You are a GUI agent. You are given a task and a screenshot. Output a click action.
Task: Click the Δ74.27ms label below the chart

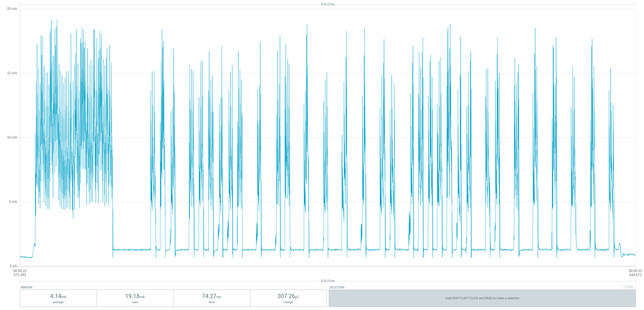click(x=328, y=281)
